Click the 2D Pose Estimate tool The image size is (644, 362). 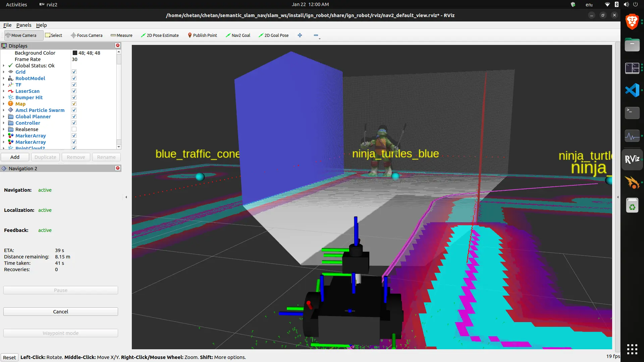pos(160,35)
